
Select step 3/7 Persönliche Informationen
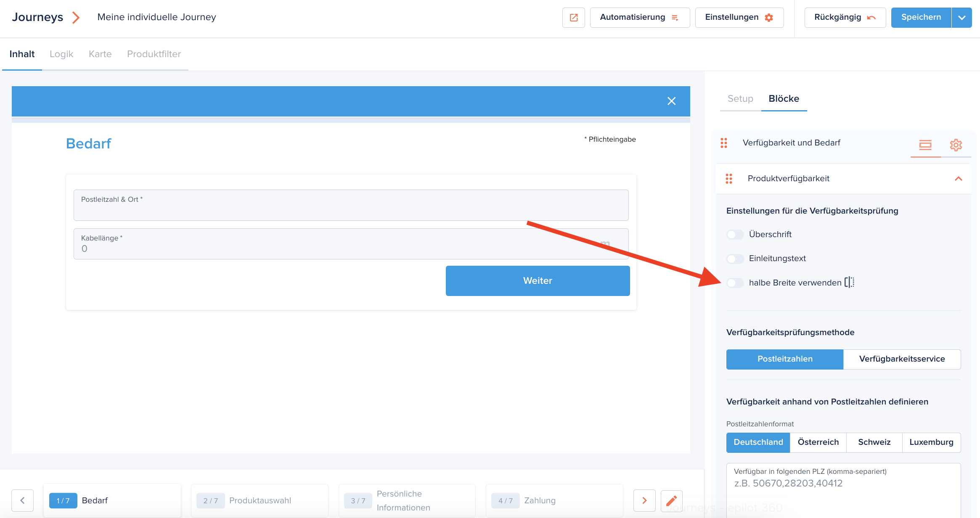(407, 500)
